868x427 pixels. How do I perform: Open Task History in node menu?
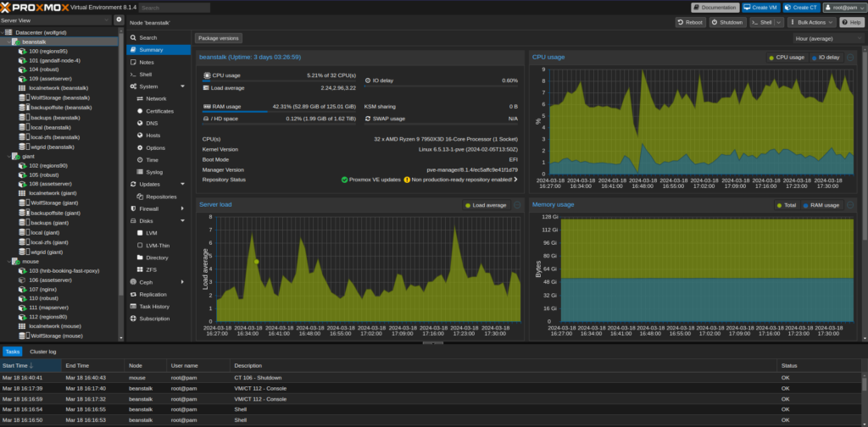click(x=154, y=306)
